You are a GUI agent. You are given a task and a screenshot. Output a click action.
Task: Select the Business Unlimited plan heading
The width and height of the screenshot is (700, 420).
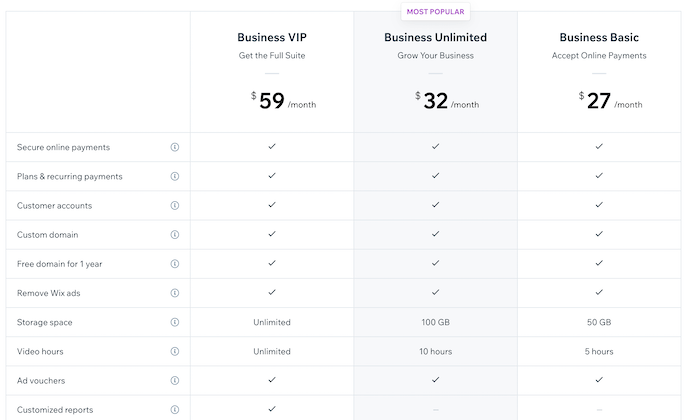435,37
